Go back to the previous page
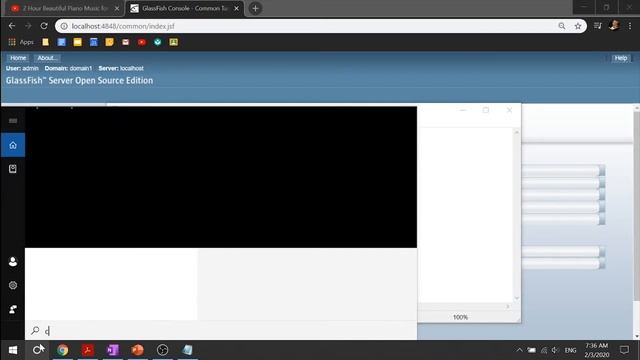 click(x=12, y=26)
